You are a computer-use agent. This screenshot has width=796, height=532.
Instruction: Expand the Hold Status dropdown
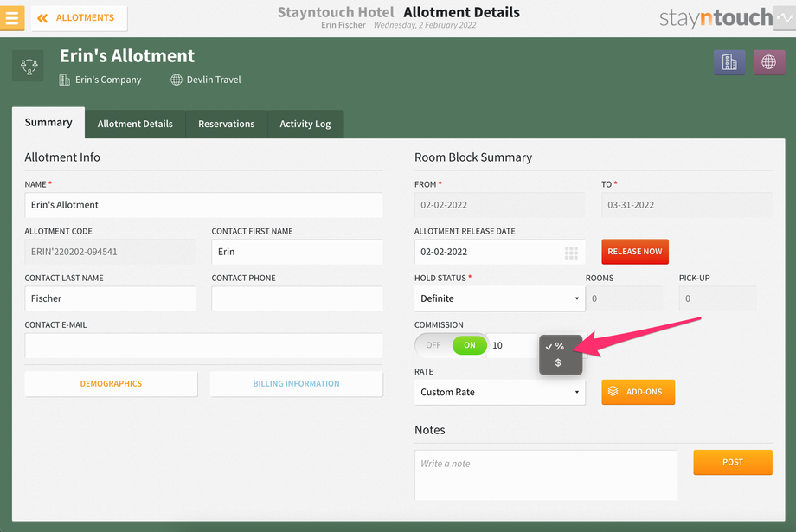(500, 298)
